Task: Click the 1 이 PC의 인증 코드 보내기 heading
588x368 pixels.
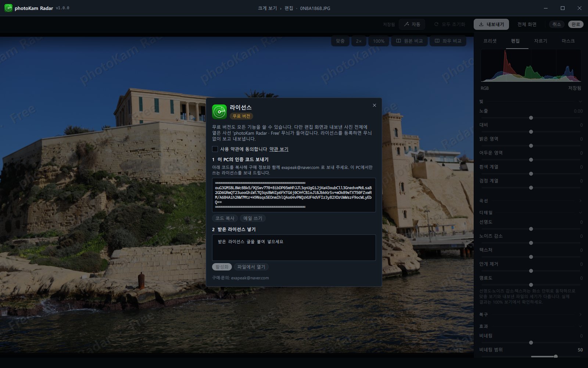Action: 240,159
